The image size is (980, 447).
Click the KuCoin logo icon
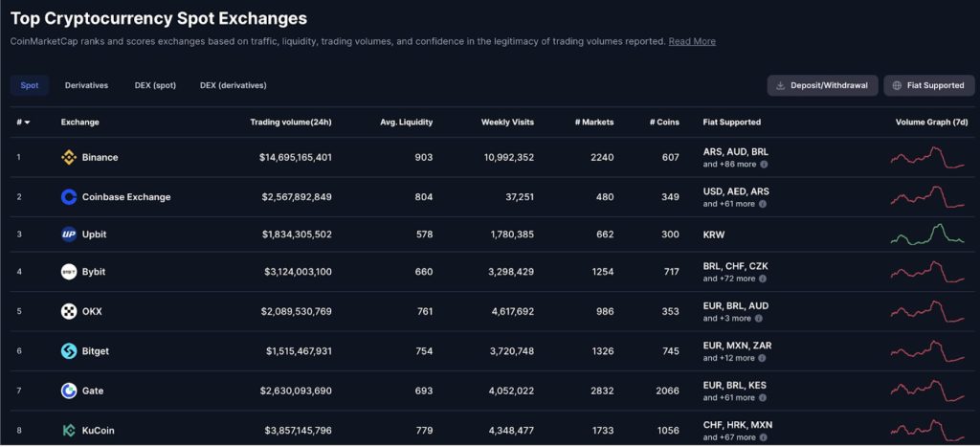[x=69, y=431]
